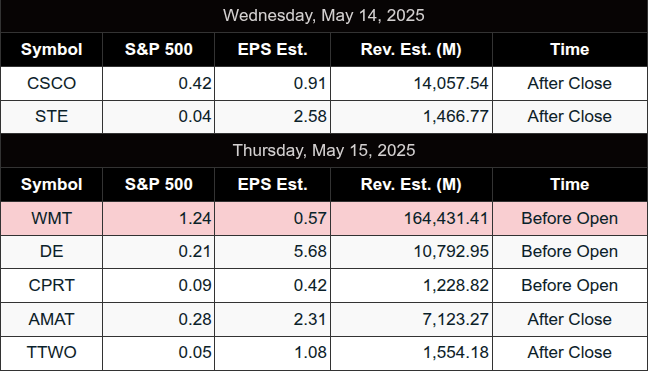This screenshot has width=650, height=371.
Task: Click the CSCO symbol cell
Action: click(51, 83)
